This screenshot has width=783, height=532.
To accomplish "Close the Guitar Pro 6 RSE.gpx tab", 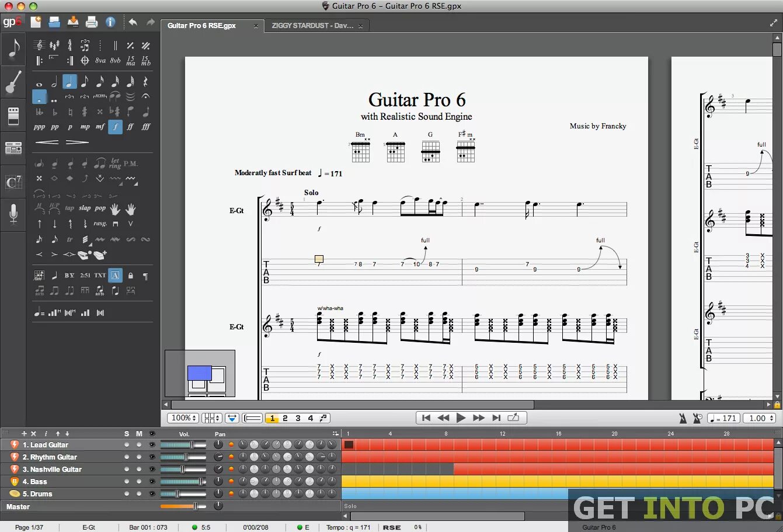I will pos(256,26).
